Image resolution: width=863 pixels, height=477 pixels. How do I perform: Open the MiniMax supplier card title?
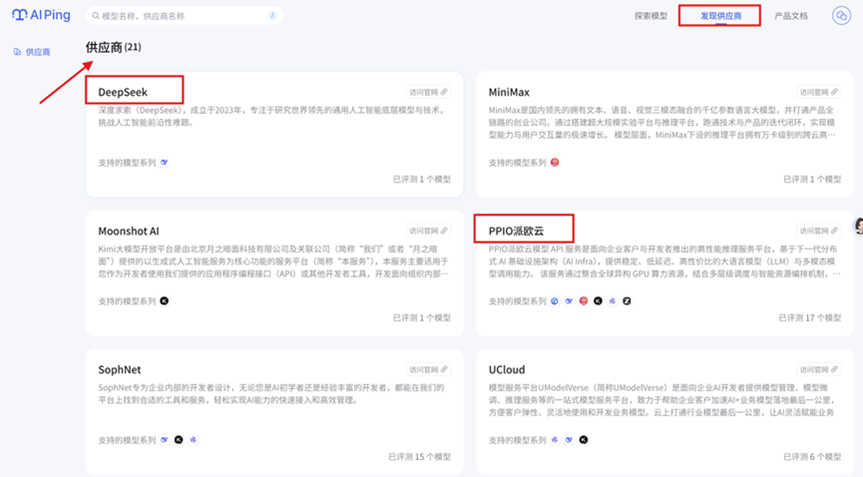tap(509, 92)
